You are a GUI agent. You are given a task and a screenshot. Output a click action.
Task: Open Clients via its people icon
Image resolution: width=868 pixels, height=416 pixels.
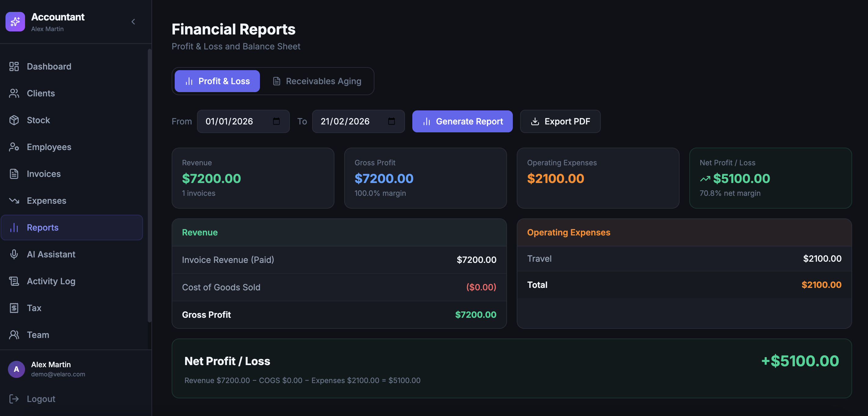[14, 93]
